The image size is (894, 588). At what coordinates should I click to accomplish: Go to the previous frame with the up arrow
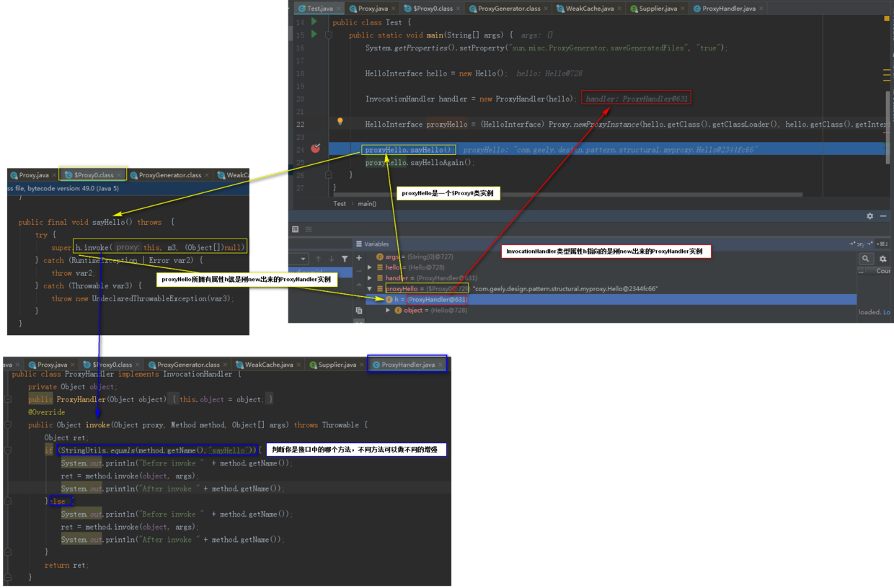(318, 258)
